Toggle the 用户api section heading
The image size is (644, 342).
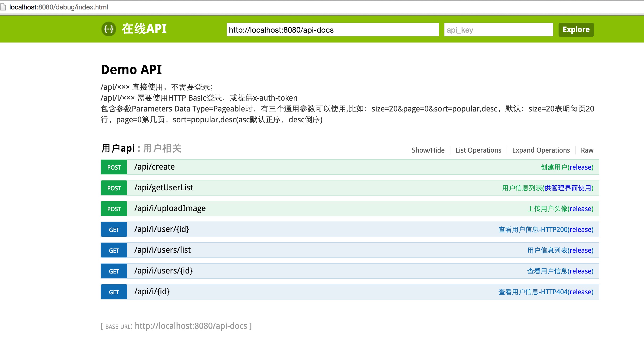tap(118, 148)
